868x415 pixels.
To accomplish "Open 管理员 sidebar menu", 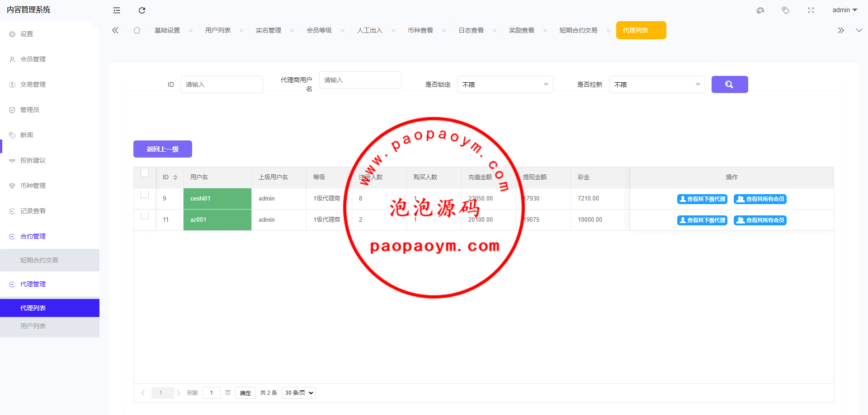I will [x=50, y=110].
